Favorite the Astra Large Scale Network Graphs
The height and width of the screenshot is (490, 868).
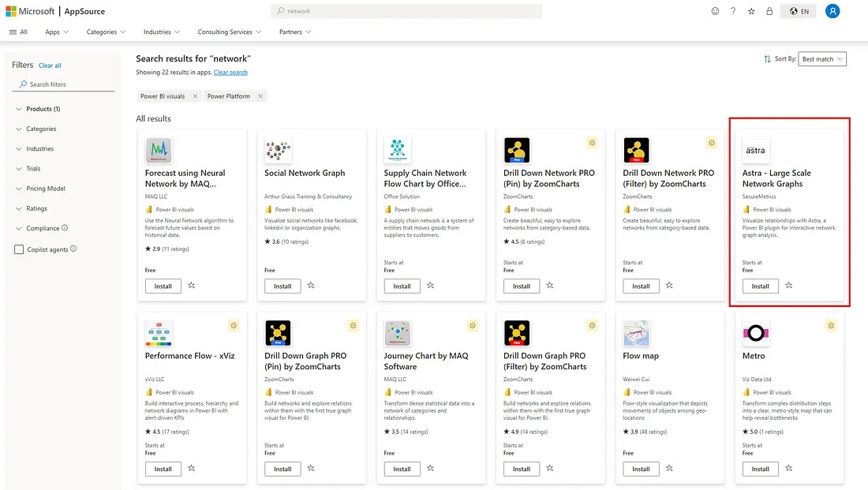tap(789, 286)
